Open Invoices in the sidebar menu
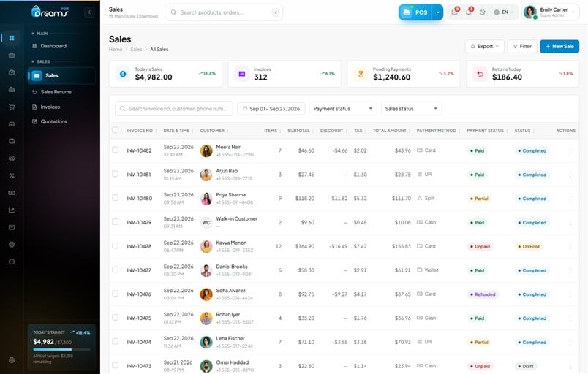 (50, 107)
